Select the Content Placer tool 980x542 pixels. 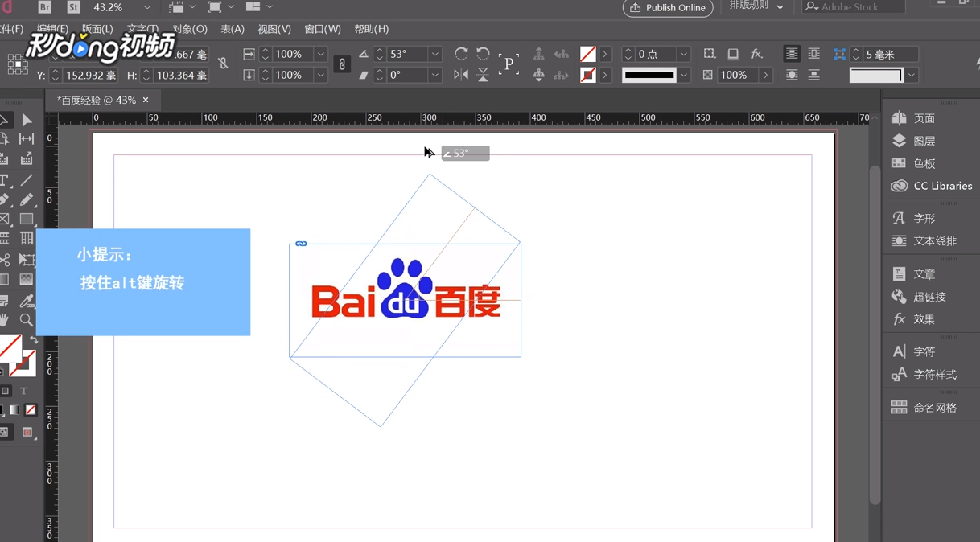tap(27, 159)
